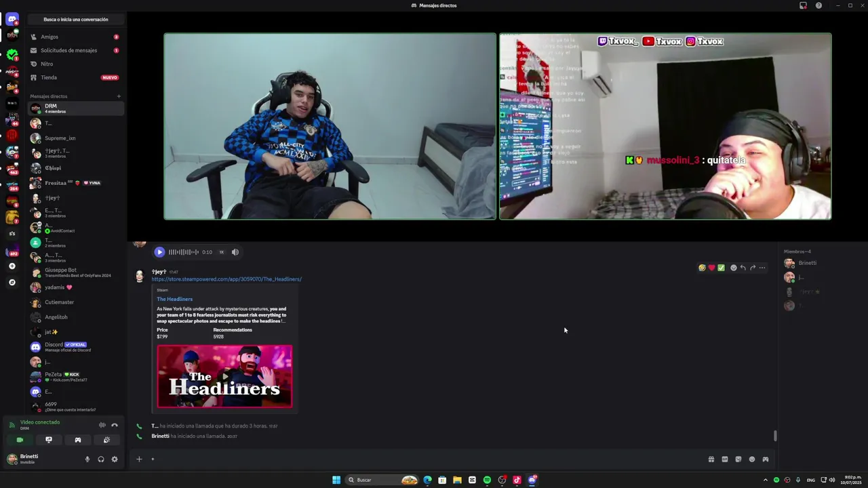Viewport: 868px width, 488px height.
Task: Open Solicitudes de mensajes
Action: [x=75, y=50]
